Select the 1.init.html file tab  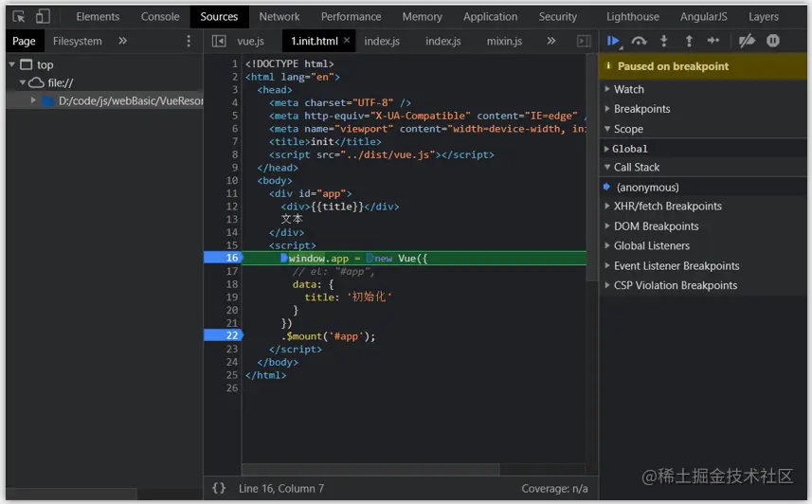click(314, 41)
